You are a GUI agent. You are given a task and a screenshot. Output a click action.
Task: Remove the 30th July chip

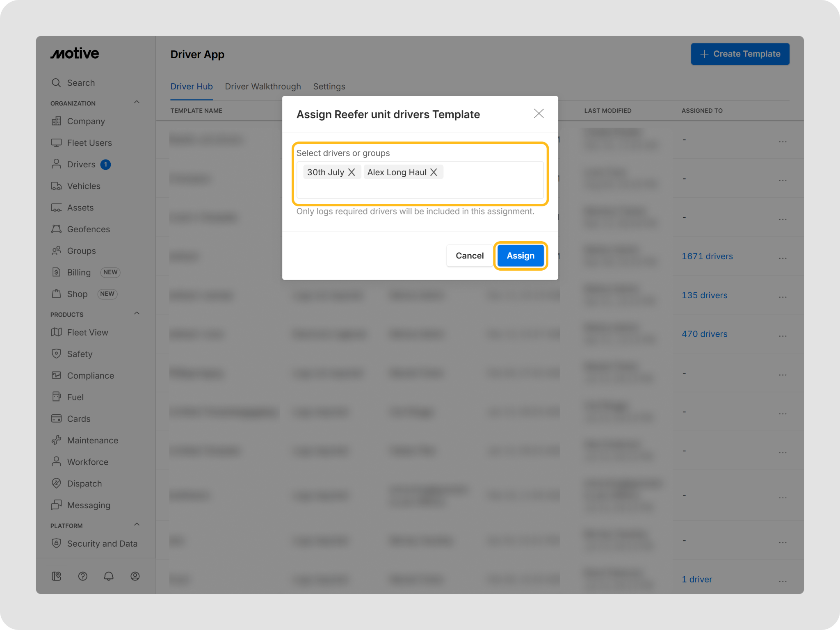pos(352,172)
